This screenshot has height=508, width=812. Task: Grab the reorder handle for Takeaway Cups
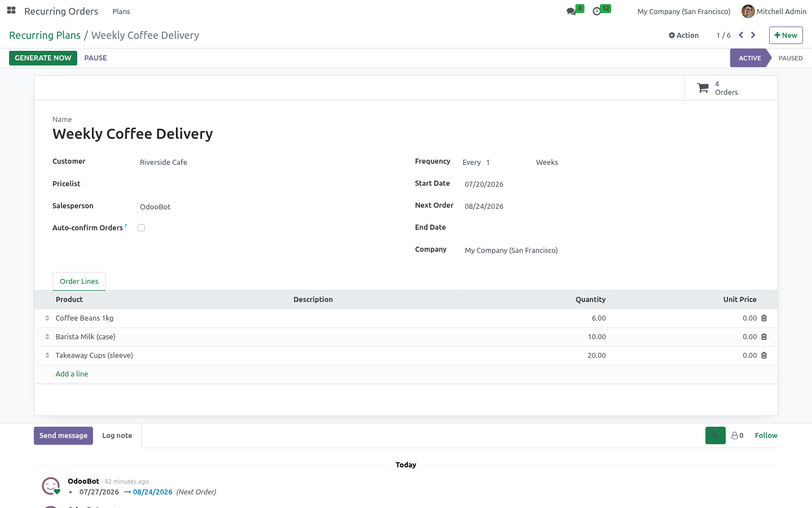47,356
